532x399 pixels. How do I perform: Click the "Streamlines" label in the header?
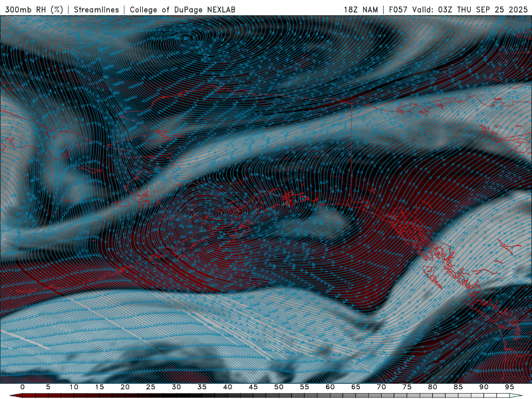click(x=96, y=9)
